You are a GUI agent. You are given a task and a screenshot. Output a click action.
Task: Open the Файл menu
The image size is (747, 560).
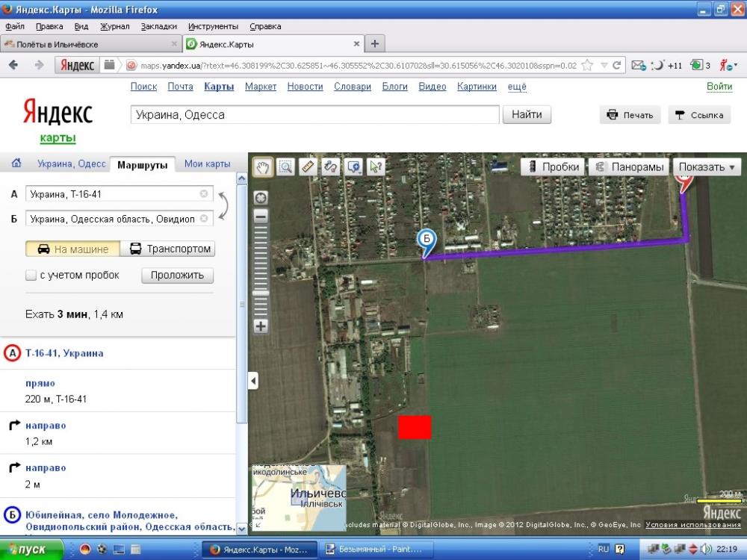click(x=15, y=26)
